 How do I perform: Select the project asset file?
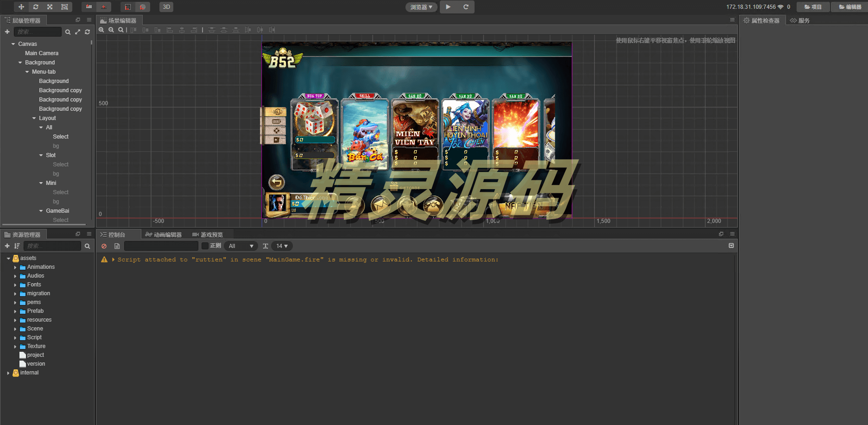[x=35, y=355]
